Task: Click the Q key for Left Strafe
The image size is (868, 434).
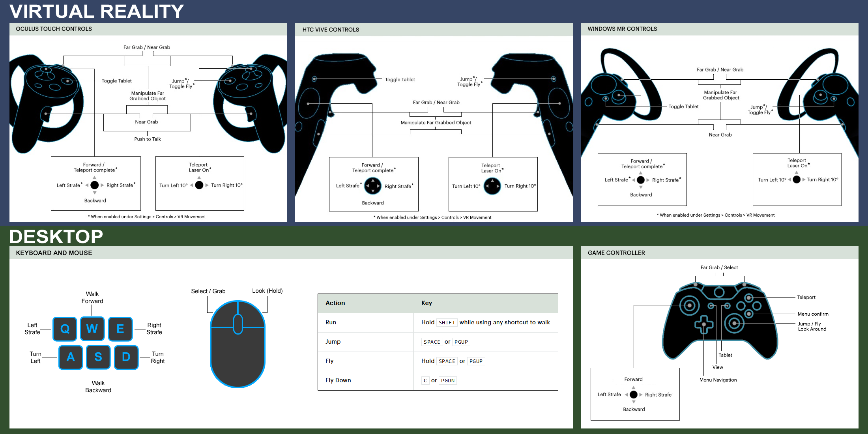Action: 65,329
